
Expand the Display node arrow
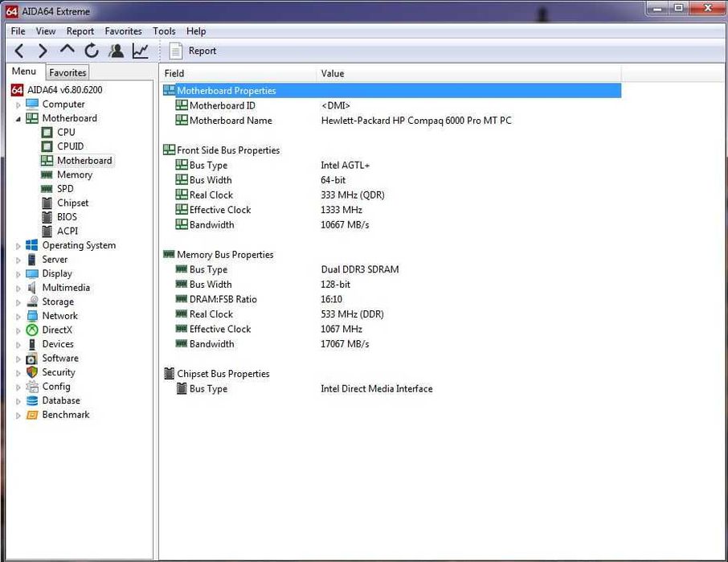[x=18, y=274]
